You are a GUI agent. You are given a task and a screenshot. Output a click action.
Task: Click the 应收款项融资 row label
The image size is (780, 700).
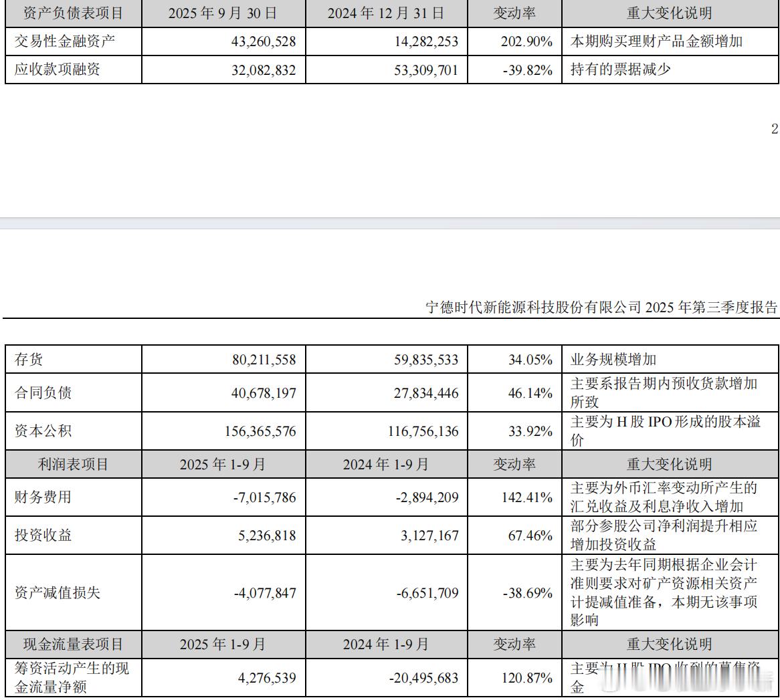[58, 70]
